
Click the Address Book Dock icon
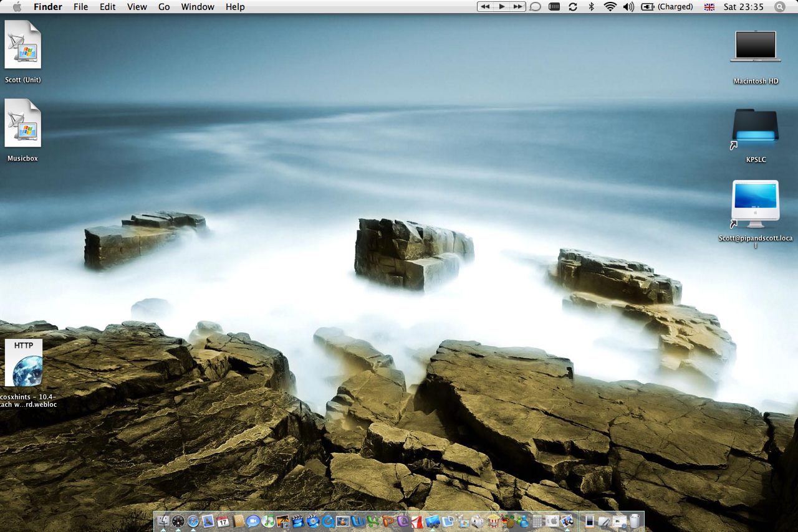[238, 521]
